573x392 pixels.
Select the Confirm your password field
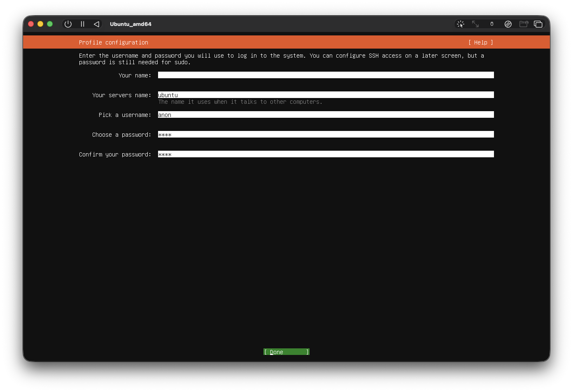(x=326, y=154)
